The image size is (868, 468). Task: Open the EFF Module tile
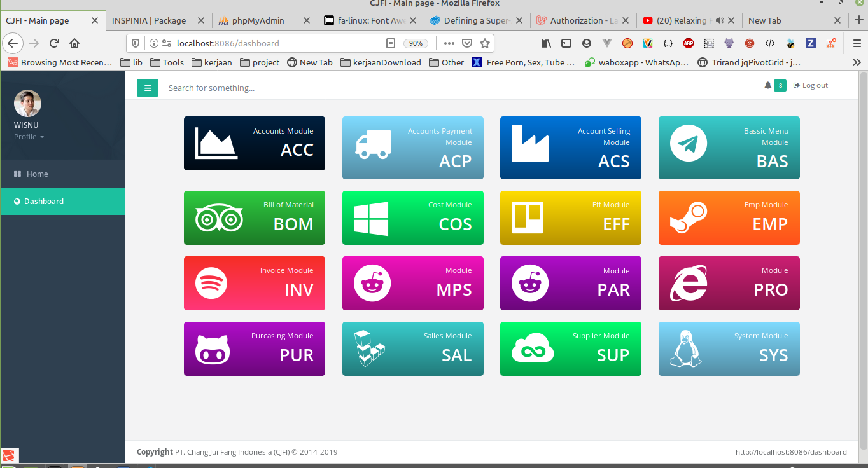571,217
